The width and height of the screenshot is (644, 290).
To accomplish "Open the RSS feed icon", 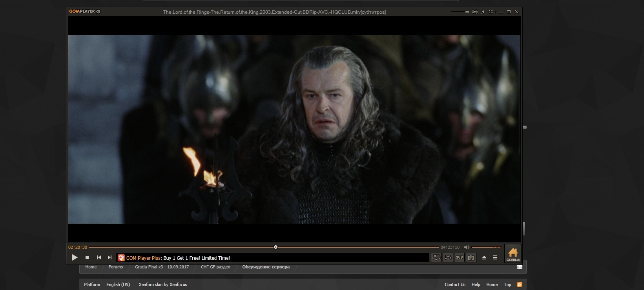I will [x=520, y=285].
